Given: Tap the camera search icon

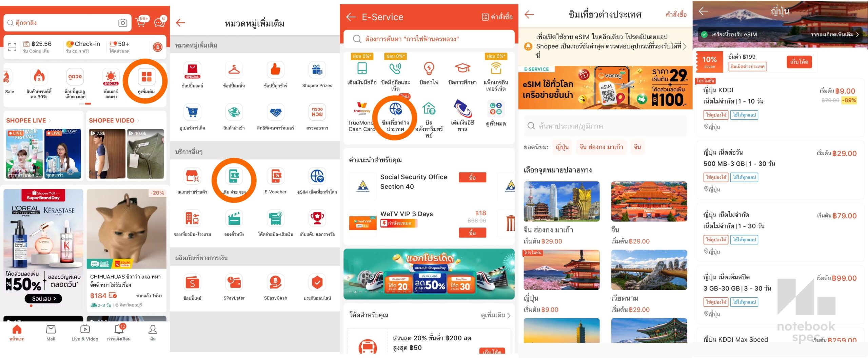Looking at the screenshot, I should 123,23.
